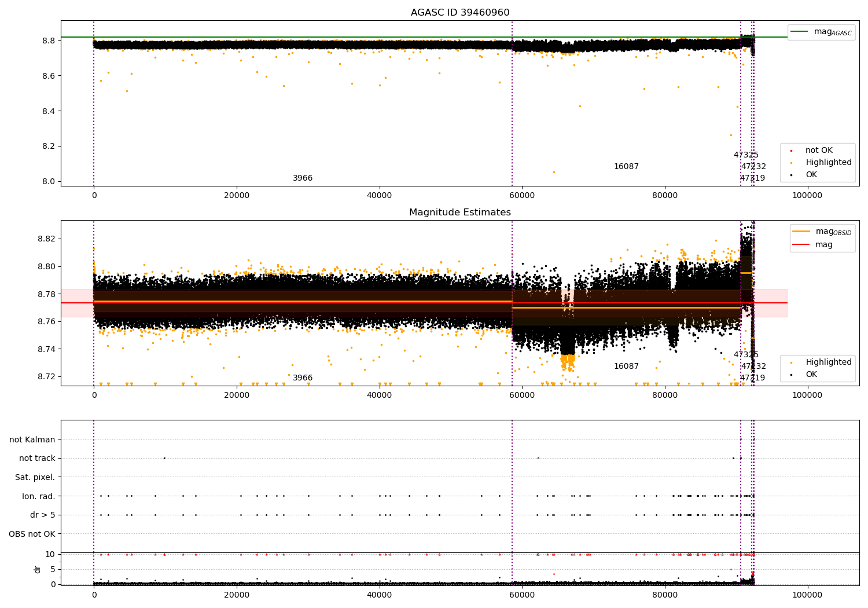Click the '60000' x-axis tick under top plot

[x=522, y=196]
